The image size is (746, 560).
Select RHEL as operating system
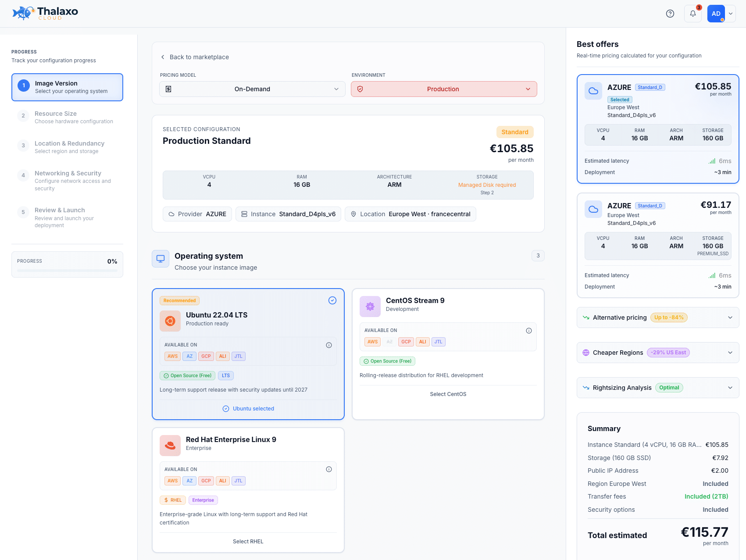pos(248,542)
